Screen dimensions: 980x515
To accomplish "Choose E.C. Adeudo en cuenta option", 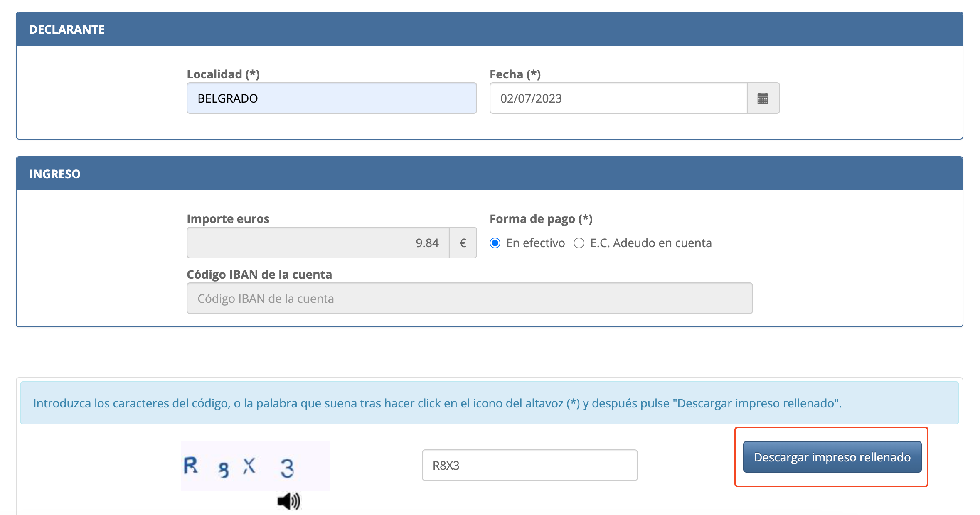I will [x=579, y=243].
